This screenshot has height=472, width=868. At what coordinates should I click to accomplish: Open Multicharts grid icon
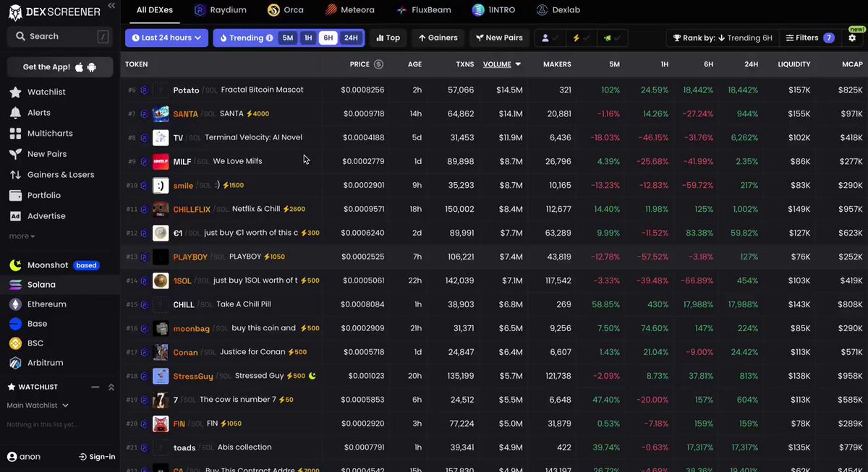[x=15, y=134]
